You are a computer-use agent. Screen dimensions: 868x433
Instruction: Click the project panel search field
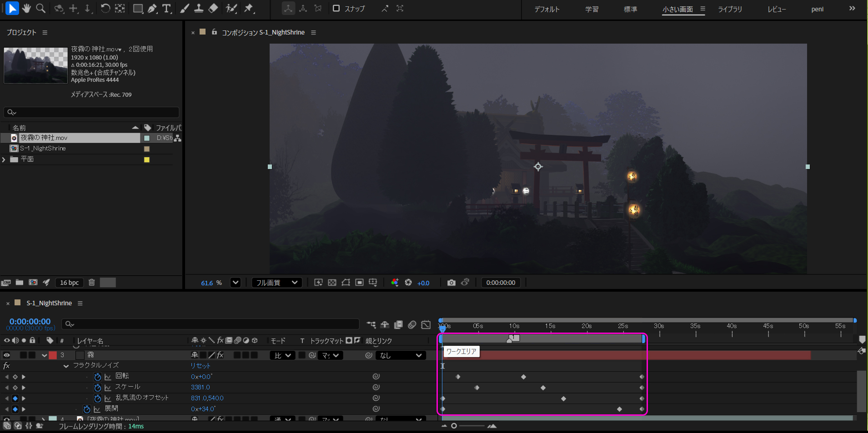(91, 112)
